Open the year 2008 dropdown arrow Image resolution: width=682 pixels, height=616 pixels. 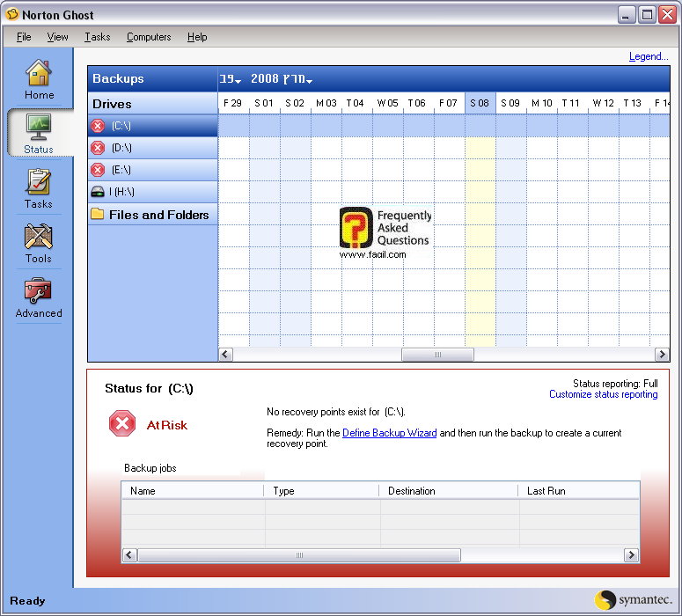[x=309, y=81]
